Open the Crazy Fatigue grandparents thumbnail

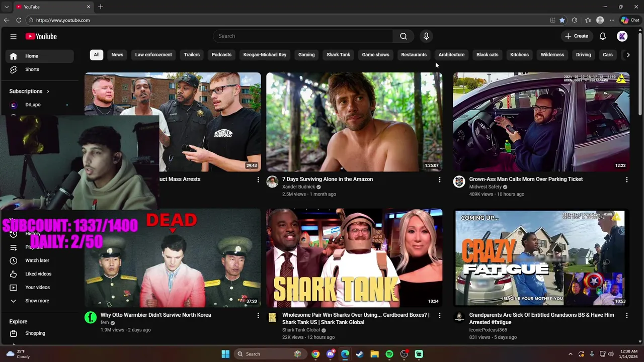click(541, 257)
